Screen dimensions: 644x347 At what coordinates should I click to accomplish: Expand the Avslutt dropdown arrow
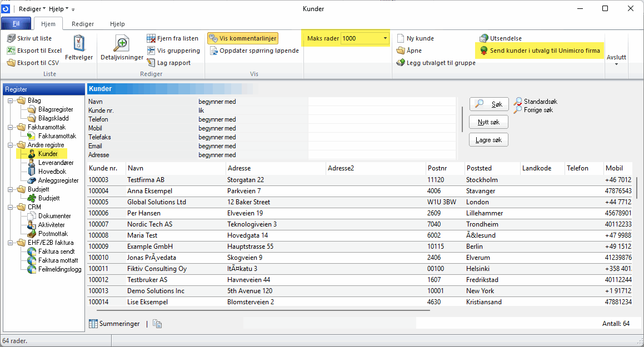616,64
